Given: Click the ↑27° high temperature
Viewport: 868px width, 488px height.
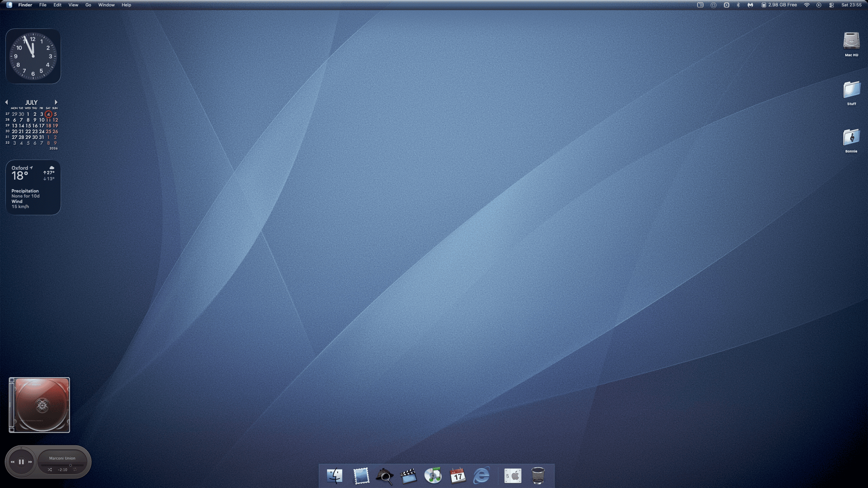Looking at the screenshot, I should [49, 172].
